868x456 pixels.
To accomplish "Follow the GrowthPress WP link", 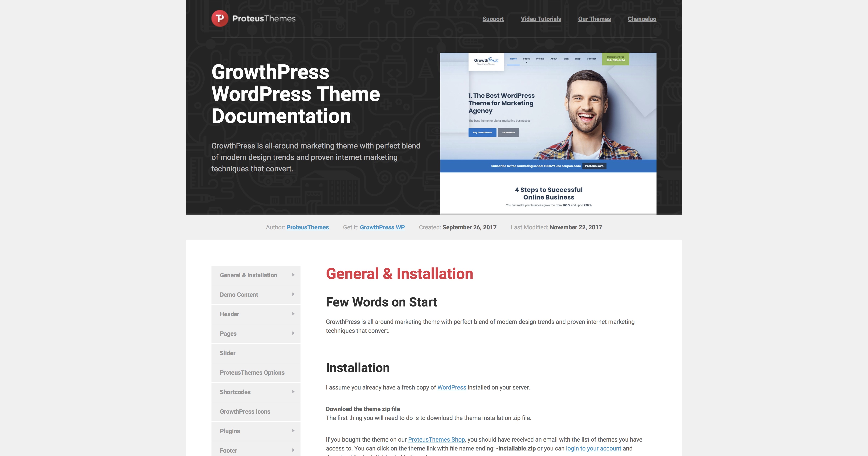I will tap(382, 227).
